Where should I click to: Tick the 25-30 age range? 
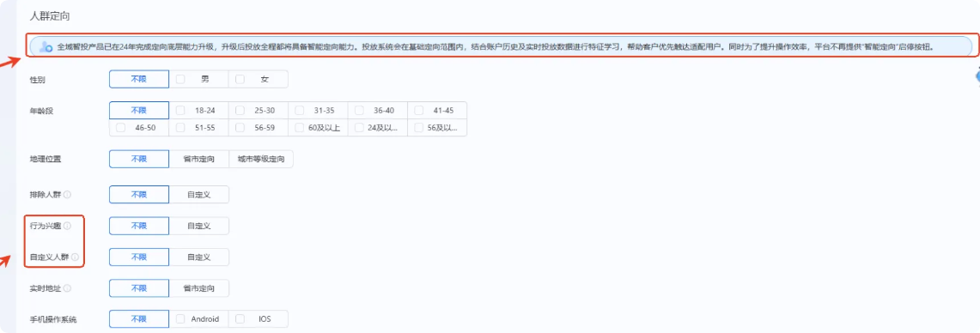[x=240, y=111]
